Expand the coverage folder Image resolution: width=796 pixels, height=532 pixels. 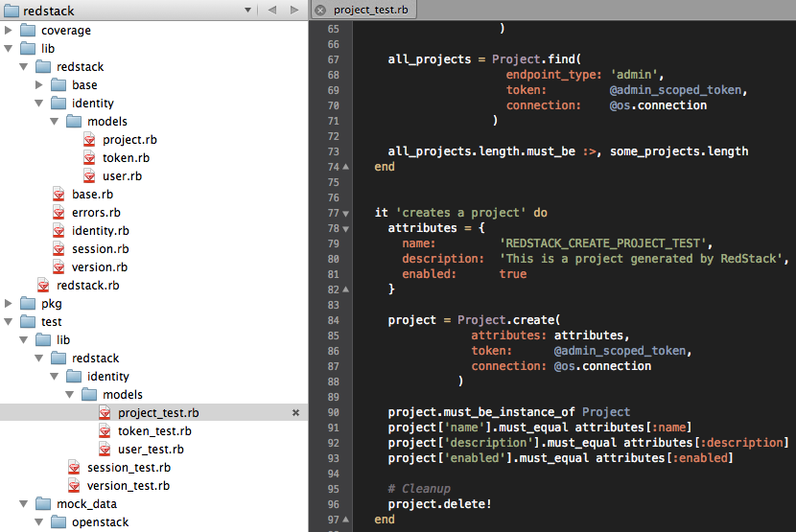pos(8,31)
